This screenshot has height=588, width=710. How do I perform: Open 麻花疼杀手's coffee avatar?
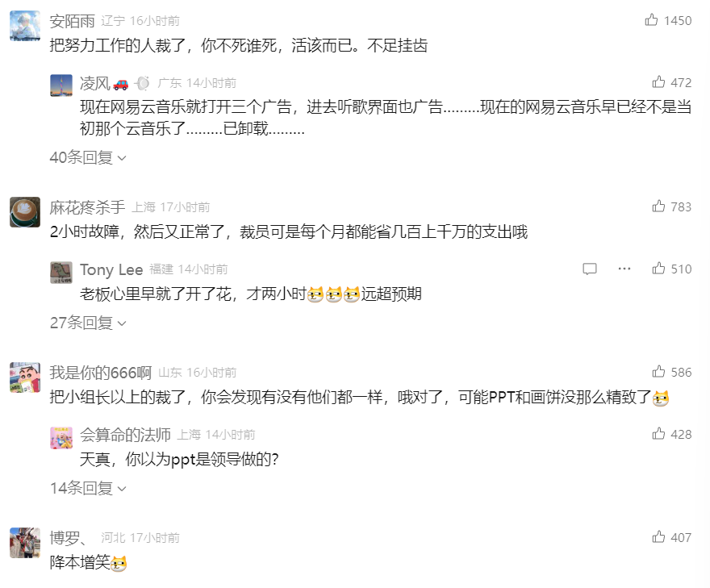[x=25, y=212]
